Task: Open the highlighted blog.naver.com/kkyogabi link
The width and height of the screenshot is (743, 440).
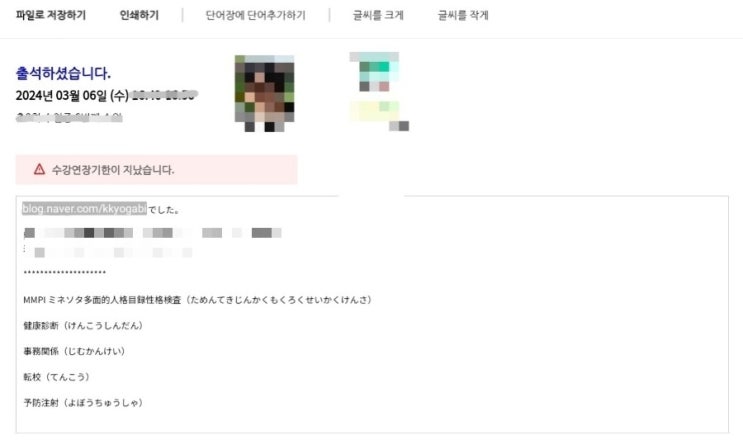Action: (x=84, y=208)
